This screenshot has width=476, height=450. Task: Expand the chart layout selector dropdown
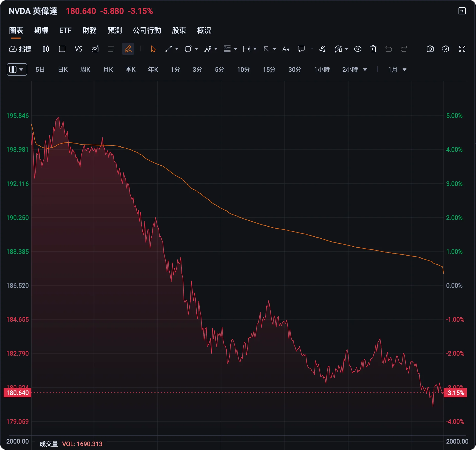tap(17, 69)
